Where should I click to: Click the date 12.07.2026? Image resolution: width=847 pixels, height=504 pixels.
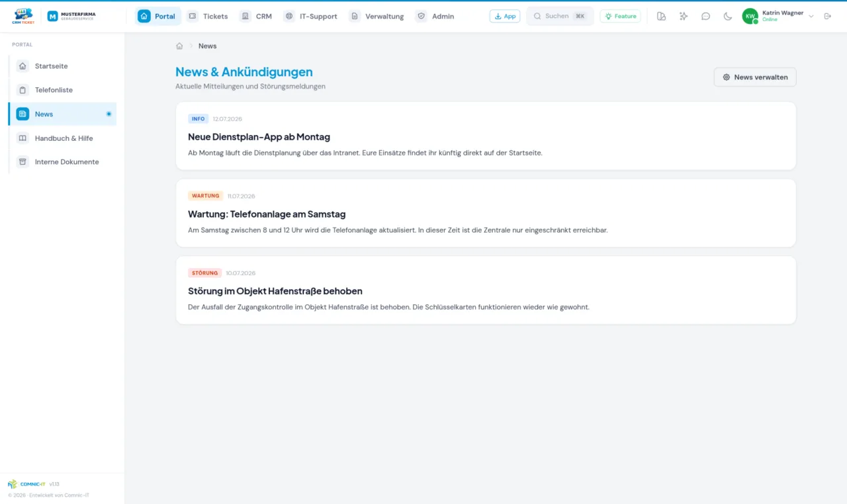(228, 119)
